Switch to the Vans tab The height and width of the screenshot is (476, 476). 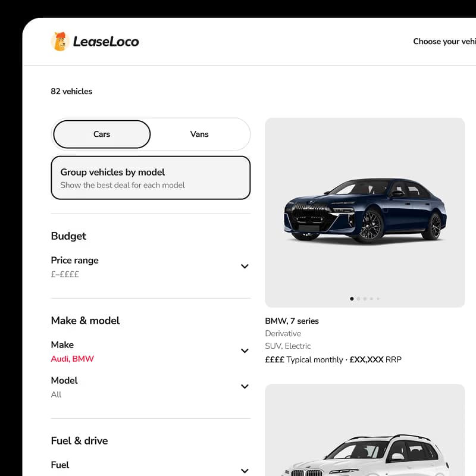199,134
